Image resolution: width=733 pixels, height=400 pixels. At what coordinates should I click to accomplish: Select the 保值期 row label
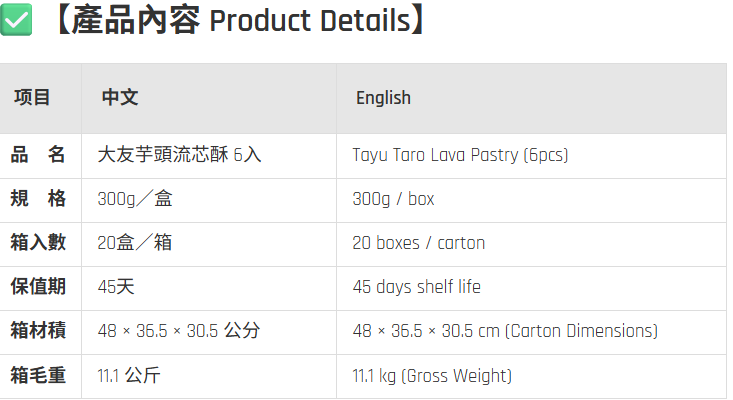(38, 286)
